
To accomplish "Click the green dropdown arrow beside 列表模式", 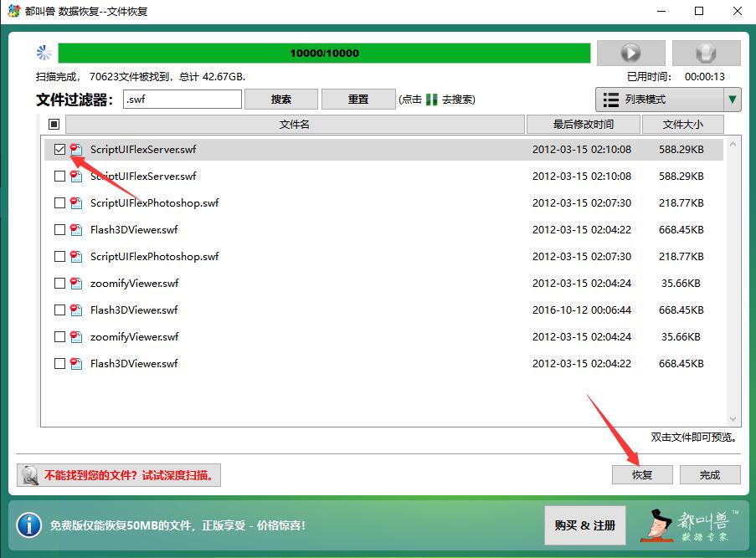I will point(733,100).
